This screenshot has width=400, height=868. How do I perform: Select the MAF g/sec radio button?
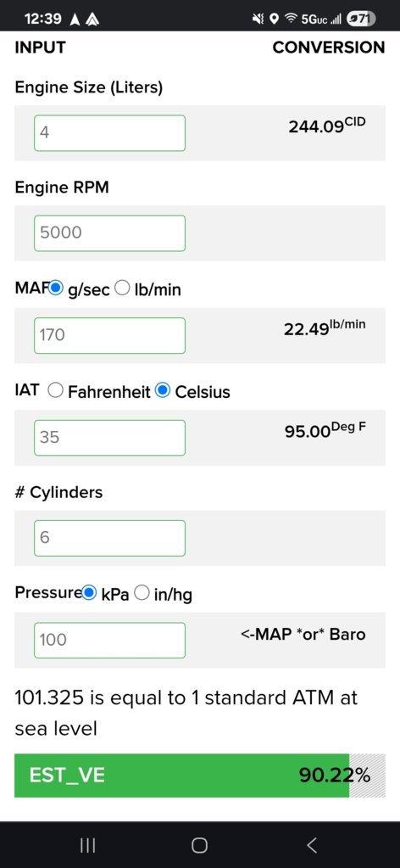(56, 288)
